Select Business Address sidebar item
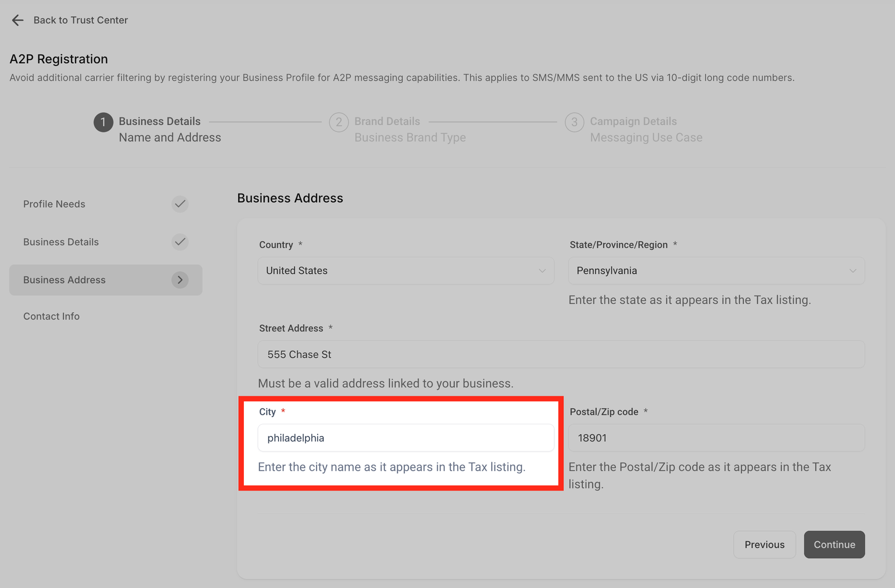 pyautogui.click(x=64, y=280)
